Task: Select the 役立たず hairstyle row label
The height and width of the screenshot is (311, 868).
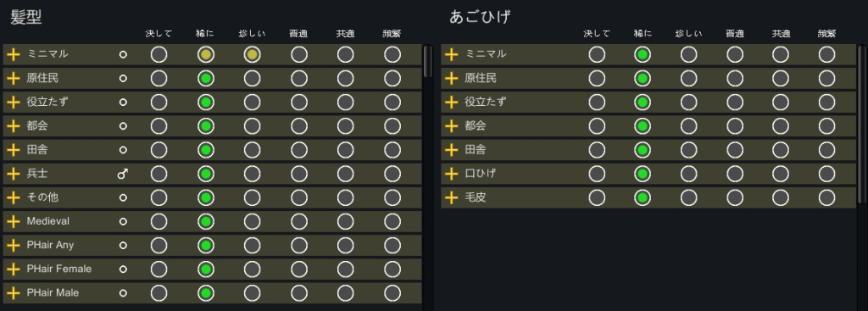Action: point(47,103)
